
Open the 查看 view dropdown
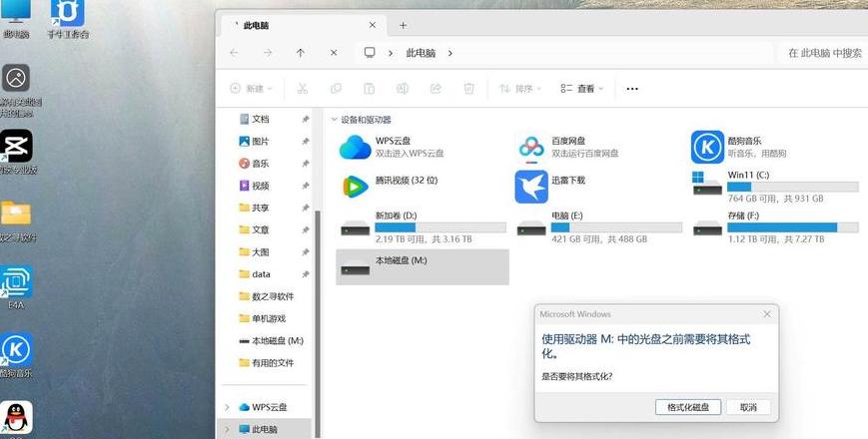tap(581, 89)
